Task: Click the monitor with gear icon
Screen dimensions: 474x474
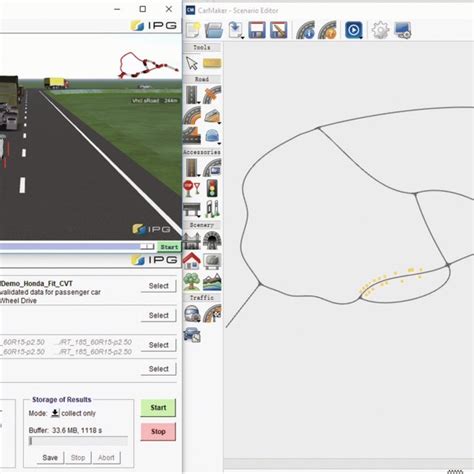Action: pos(403,30)
